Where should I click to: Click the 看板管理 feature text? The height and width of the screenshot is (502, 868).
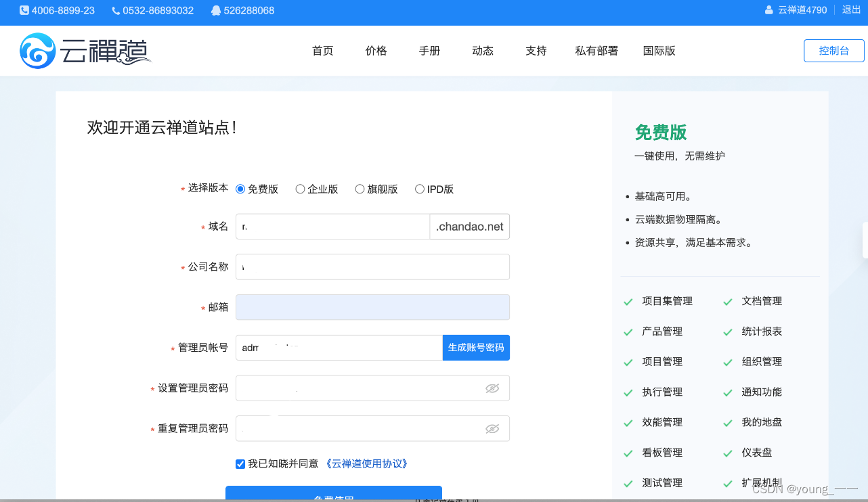[x=662, y=453]
